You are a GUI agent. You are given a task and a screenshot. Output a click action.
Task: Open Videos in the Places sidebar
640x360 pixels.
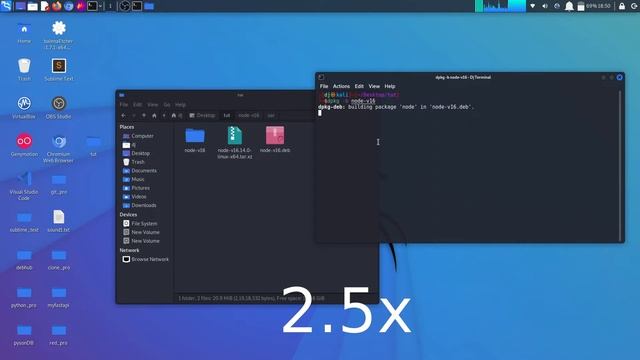[x=135, y=197]
